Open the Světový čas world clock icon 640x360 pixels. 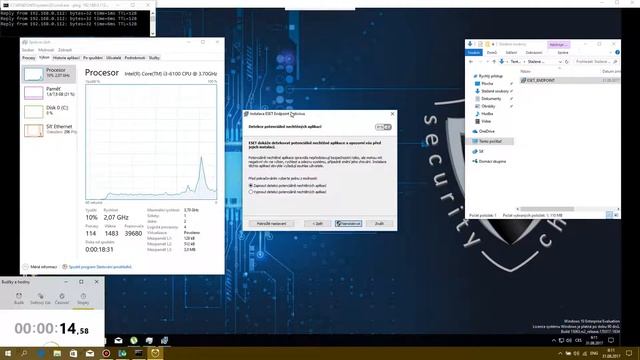(x=40, y=298)
